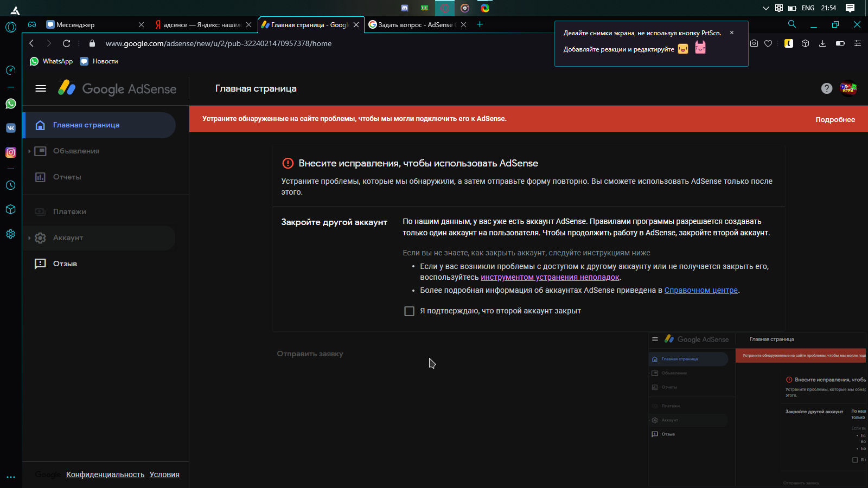Open the GX Control speedometer sidebar icon
The width and height of the screenshot is (868, 488).
[x=10, y=70]
